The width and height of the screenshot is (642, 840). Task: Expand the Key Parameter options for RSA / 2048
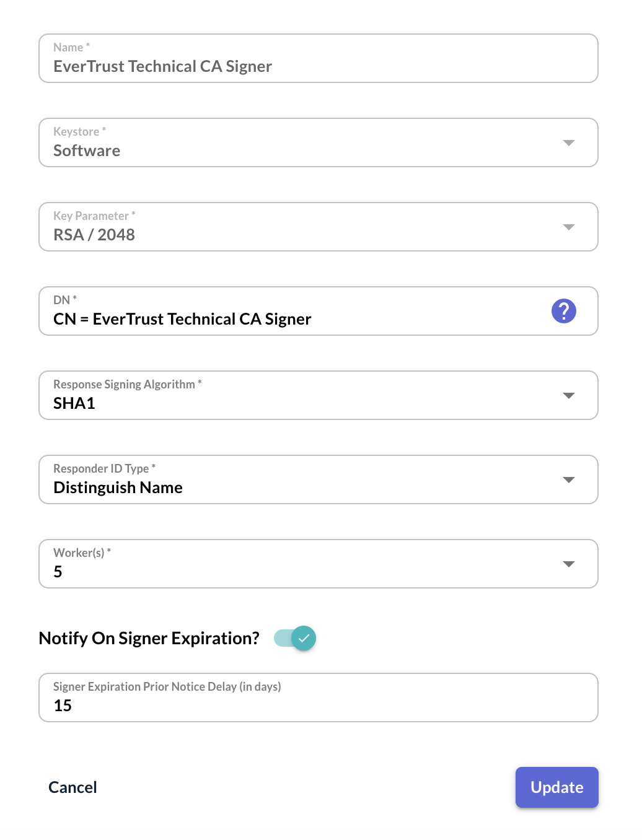click(319, 227)
